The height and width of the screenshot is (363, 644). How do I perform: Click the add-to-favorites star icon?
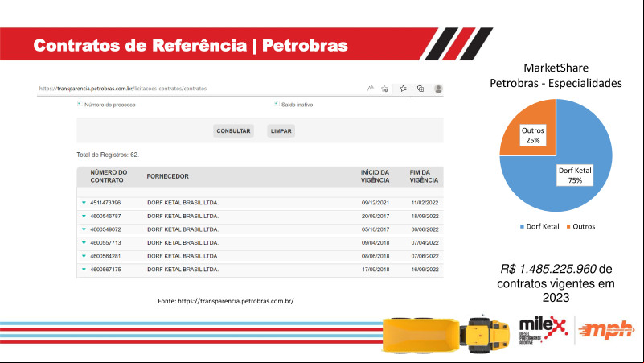click(x=384, y=89)
